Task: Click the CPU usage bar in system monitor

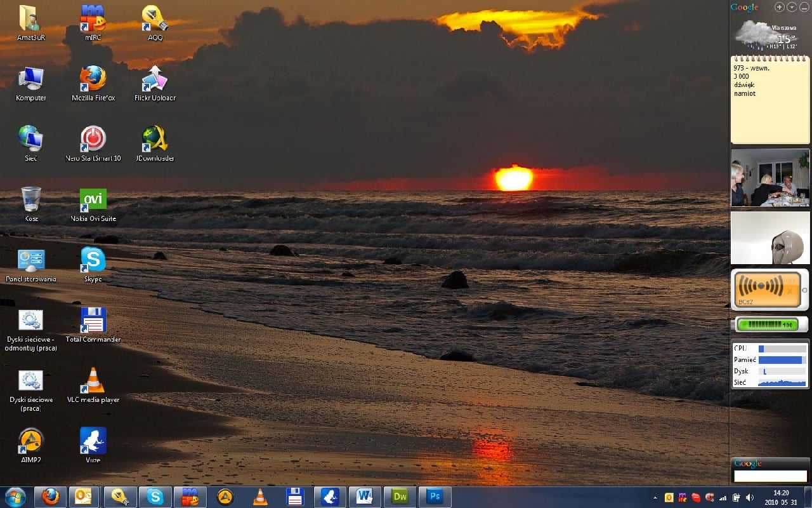Action: pos(782,349)
